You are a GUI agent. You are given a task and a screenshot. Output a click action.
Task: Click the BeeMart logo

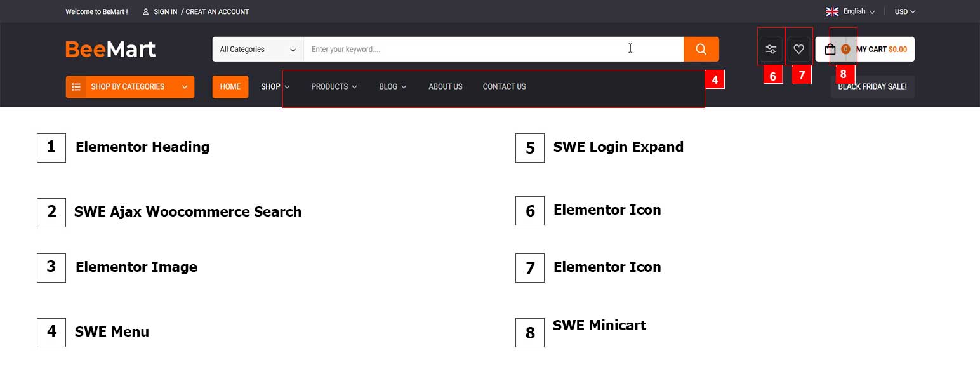coord(110,49)
